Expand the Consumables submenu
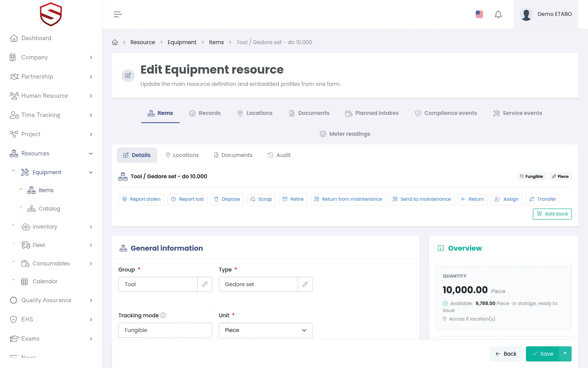This screenshot has height=368, width=588. 91,264
